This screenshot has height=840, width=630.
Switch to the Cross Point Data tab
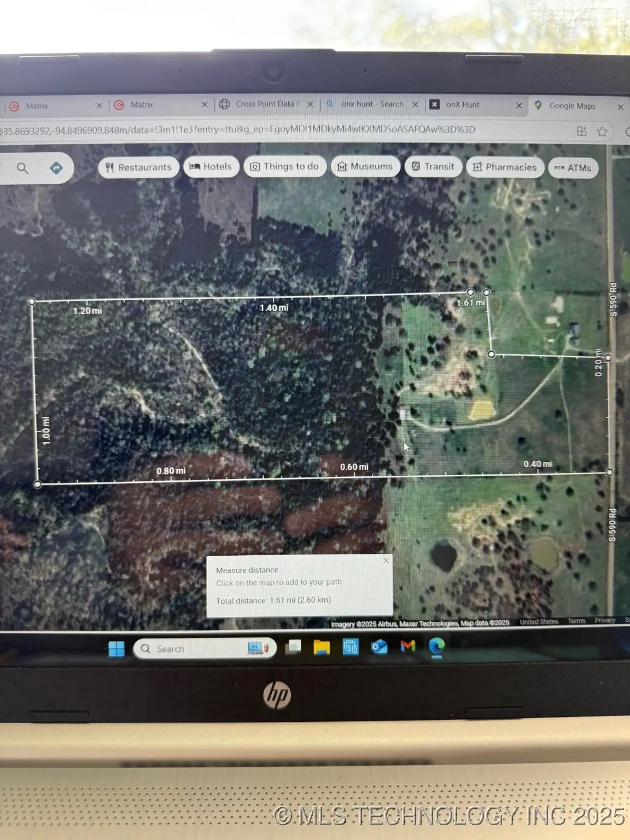[265, 104]
